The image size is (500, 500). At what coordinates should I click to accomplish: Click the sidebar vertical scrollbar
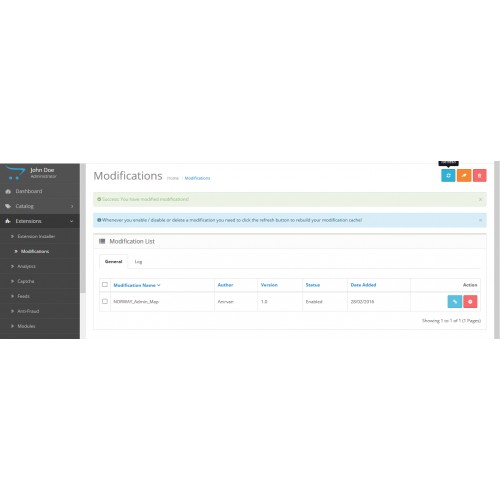pos(83,228)
